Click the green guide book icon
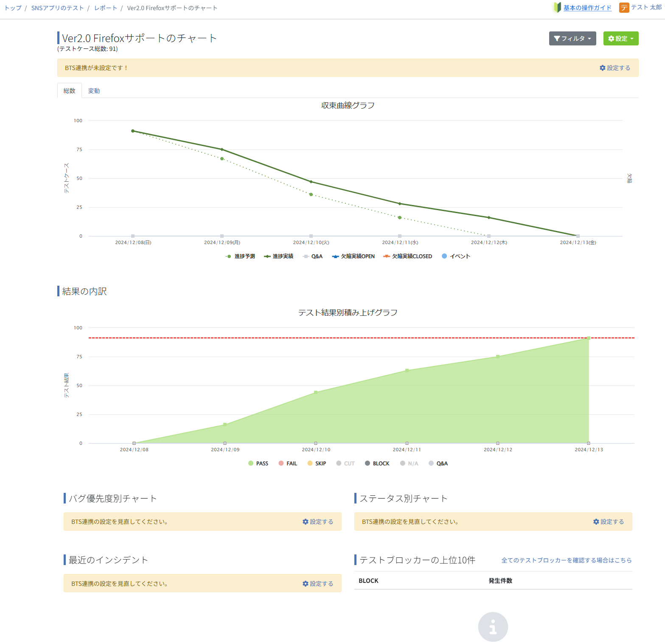 [558, 7]
